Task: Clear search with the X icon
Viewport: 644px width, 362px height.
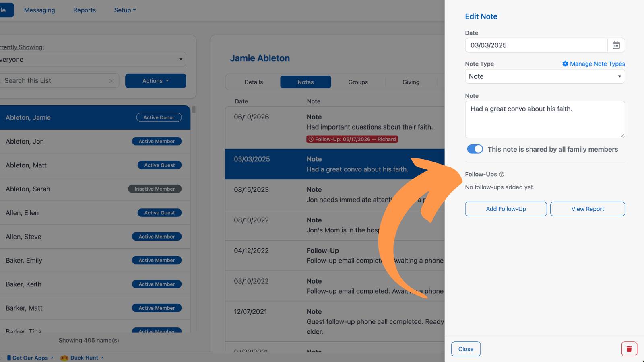Action: pyautogui.click(x=111, y=81)
